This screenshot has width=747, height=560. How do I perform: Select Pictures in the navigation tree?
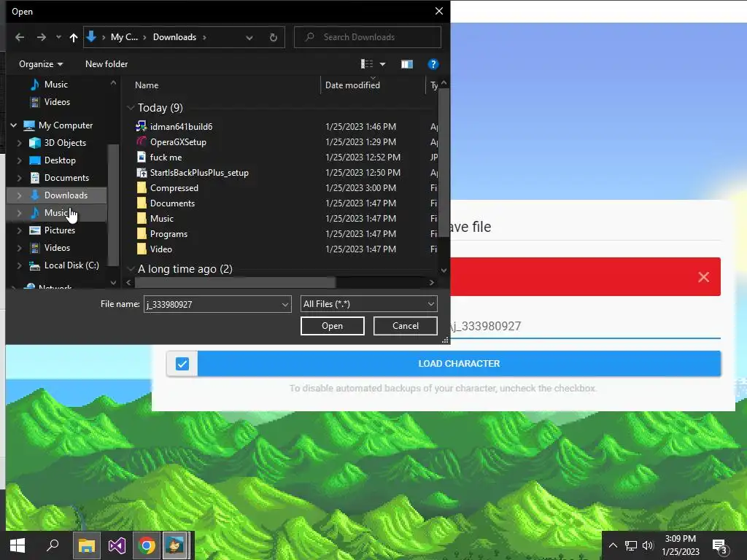pos(60,230)
